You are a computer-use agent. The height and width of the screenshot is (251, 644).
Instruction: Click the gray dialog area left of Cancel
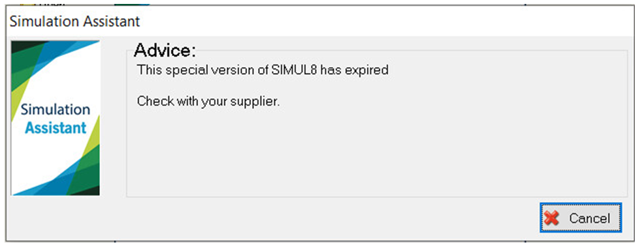tap(287, 218)
